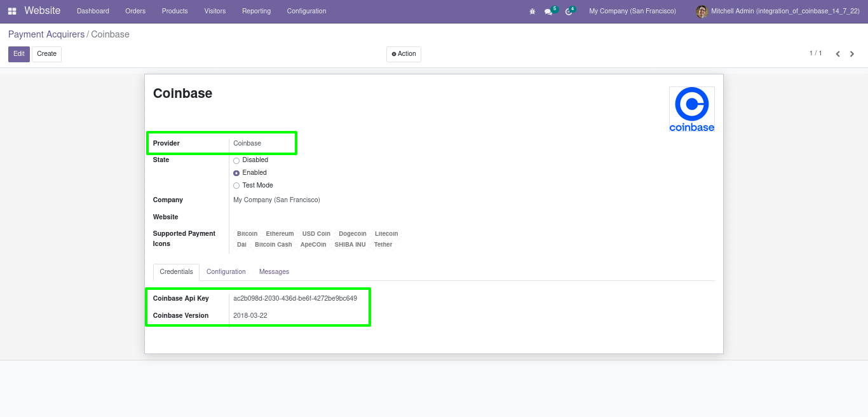Image resolution: width=868 pixels, height=417 pixels.
Task: Go to Payment Acquirers breadcrumb
Action: point(46,34)
